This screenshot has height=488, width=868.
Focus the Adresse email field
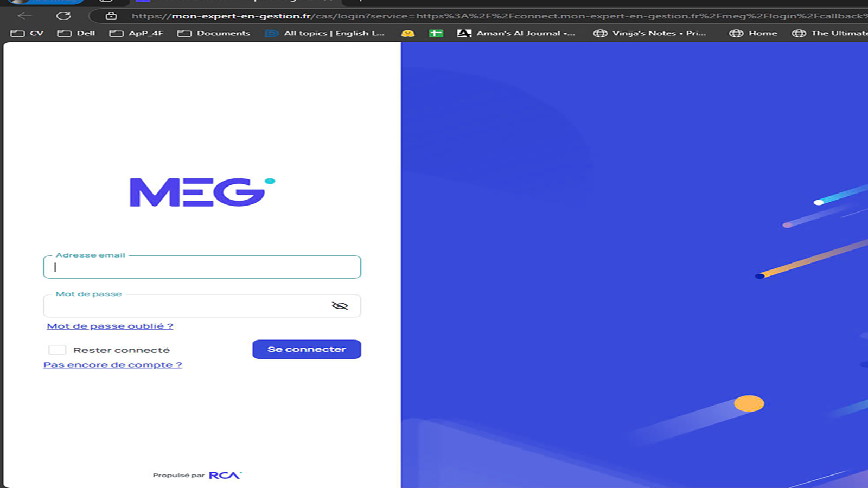click(x=202, y=267)
